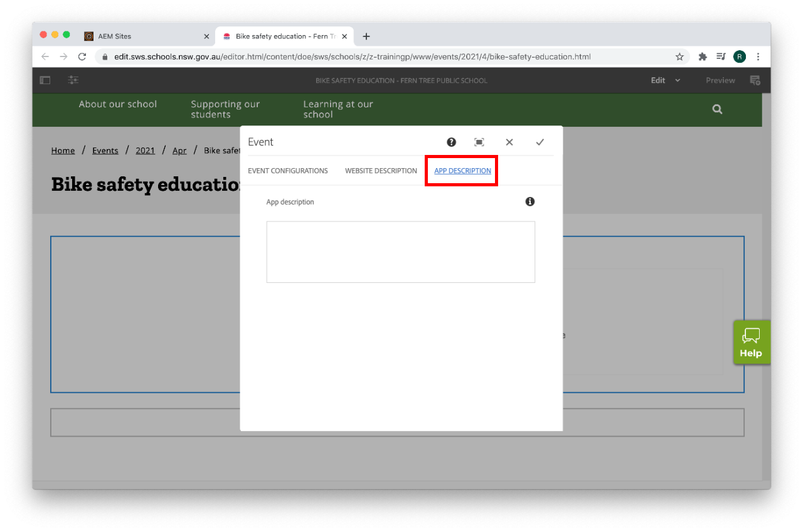Close the AEM Sites tab
This screenshot has height=532, width=803.
(x=206, y=36)
